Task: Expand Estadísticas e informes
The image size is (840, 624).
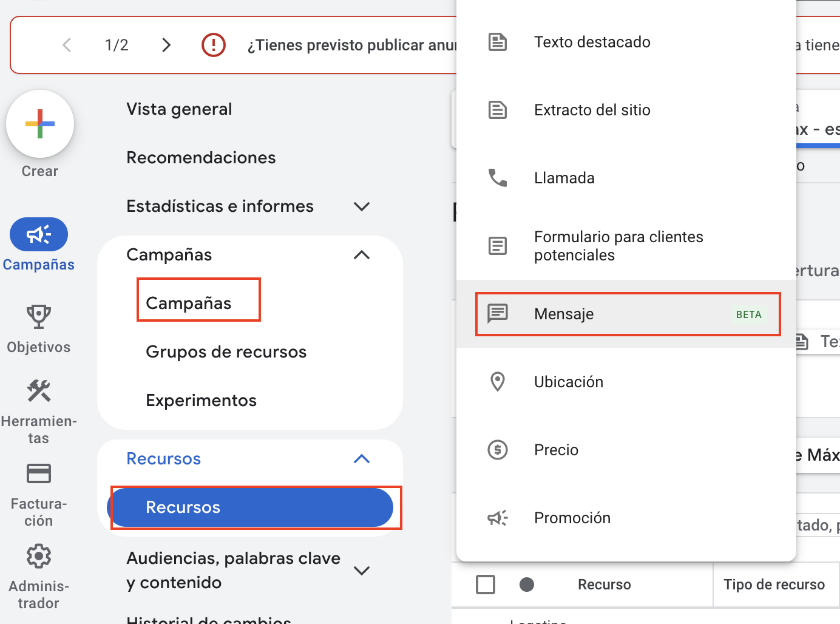Action: point(362,206)
